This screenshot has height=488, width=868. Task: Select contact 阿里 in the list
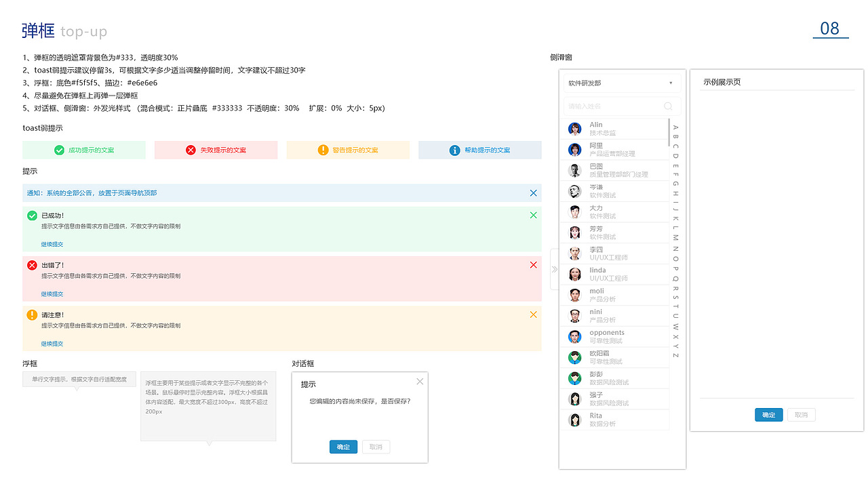[x=614, y=150]
